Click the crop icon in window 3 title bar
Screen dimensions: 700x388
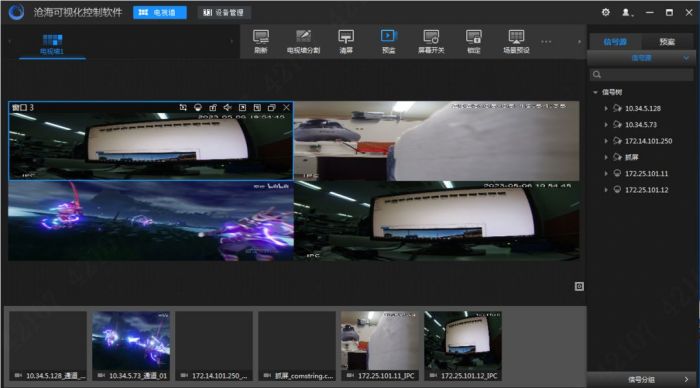(183, 108)
